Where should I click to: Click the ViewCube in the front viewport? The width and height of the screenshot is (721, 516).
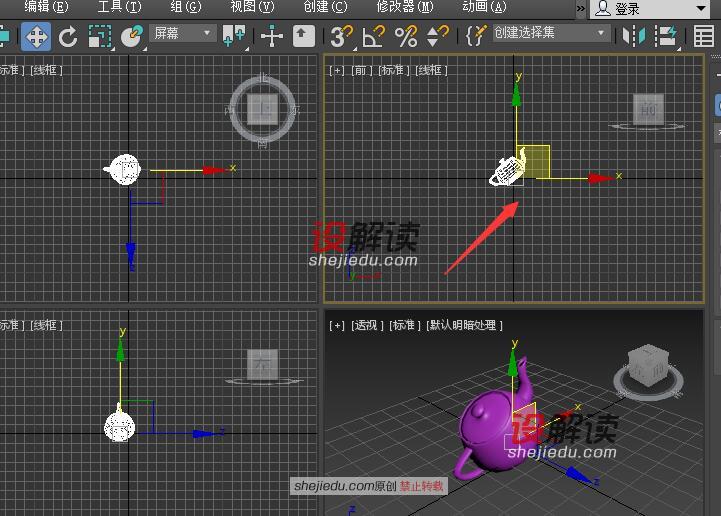[x=648, y=109]
